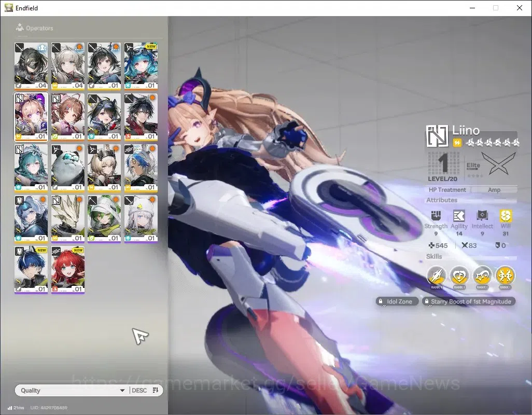Open the Quality sort dropdown
Screen dimensions: 532x415
(x=72, y=390)
